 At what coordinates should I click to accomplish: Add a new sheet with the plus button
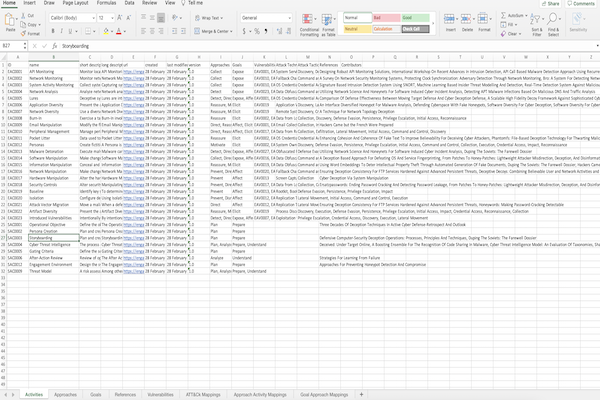(361, 394)
